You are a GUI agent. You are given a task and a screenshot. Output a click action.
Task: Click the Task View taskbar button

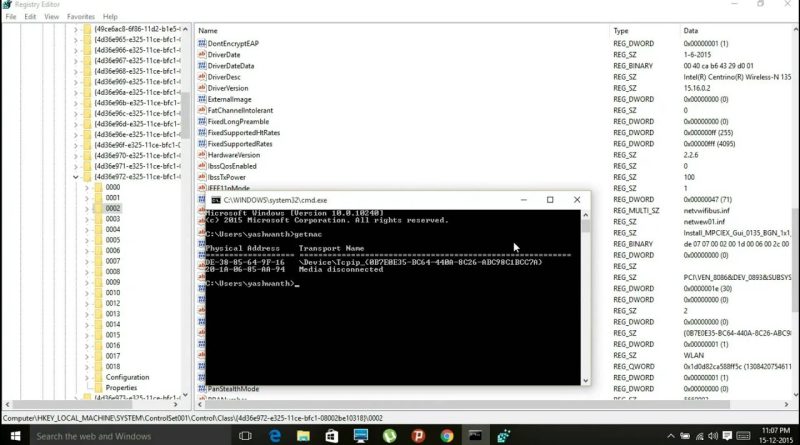pyautogui.click(x=245, y=436)
